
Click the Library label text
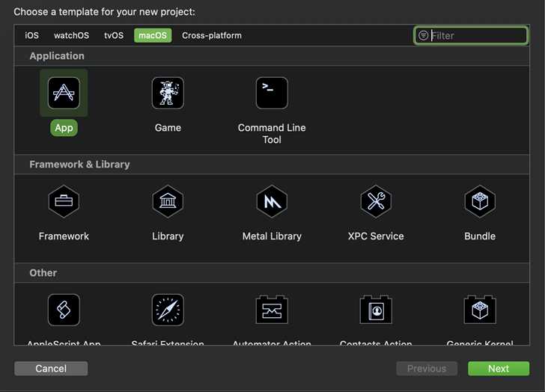(x=168, y=236)
